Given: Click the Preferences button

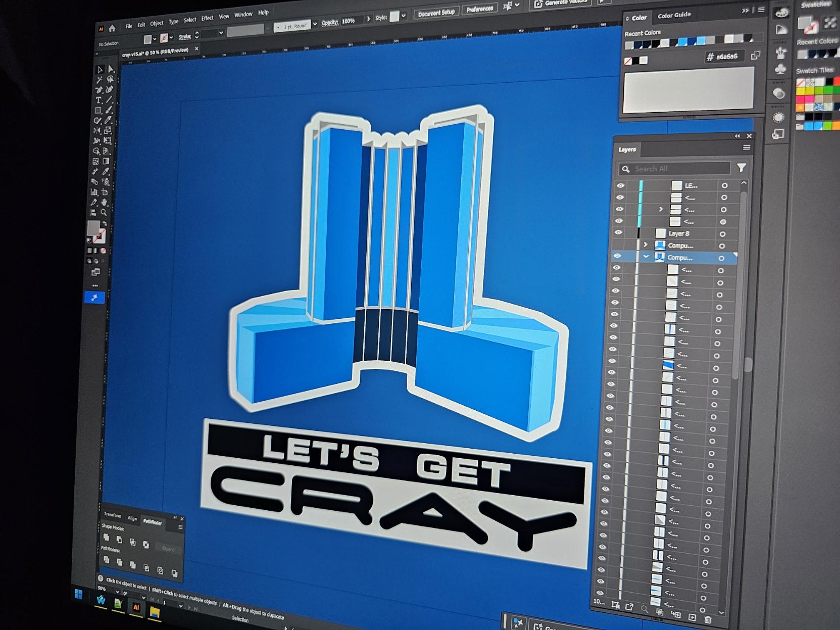Looking at the screenshot, I should coord(479,9).
